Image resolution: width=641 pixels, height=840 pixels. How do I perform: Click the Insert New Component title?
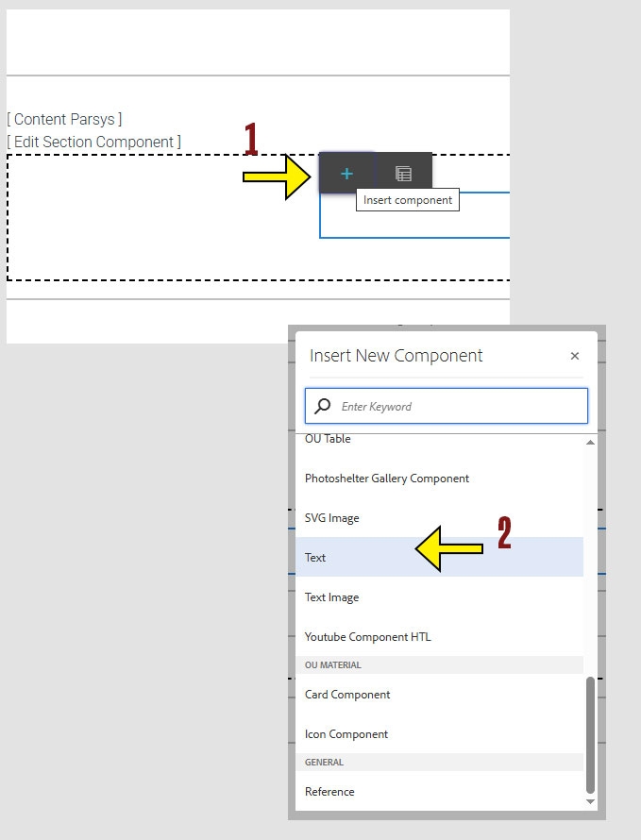[396, 356]
